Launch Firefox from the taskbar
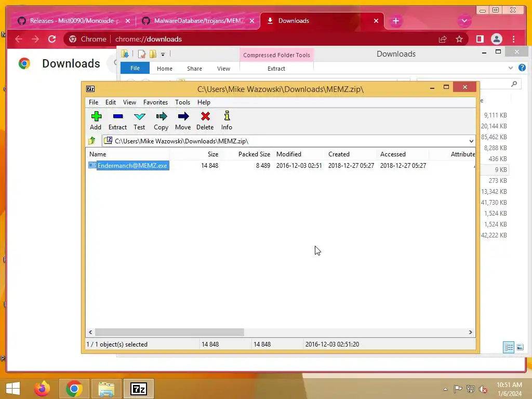This screenshot has height=399, width=532. (42, 389)
